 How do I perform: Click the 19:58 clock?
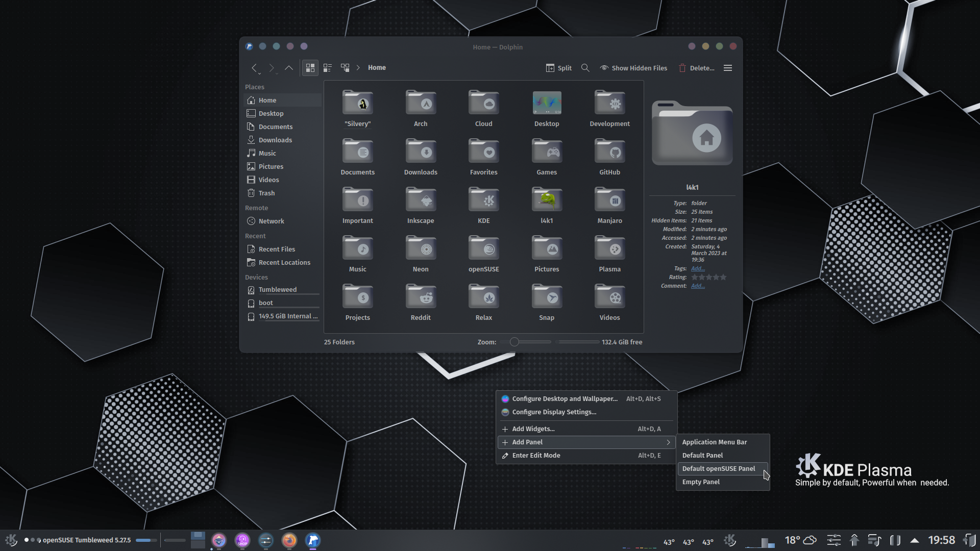pos(941,540)
